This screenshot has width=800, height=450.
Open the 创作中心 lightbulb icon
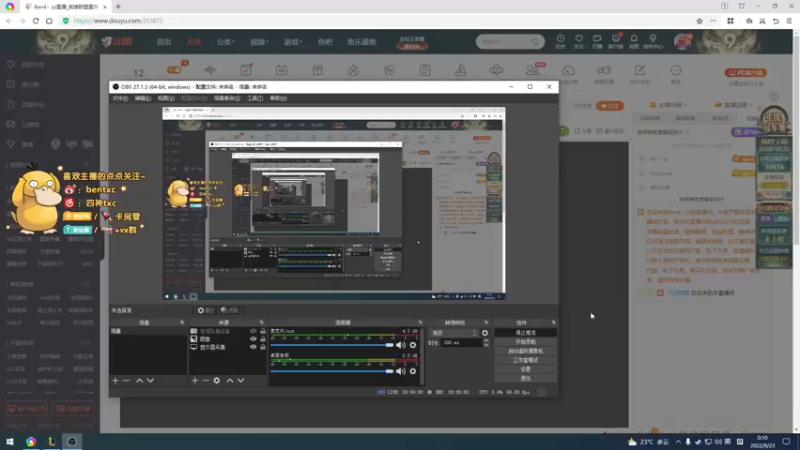(x=653, y=39)
